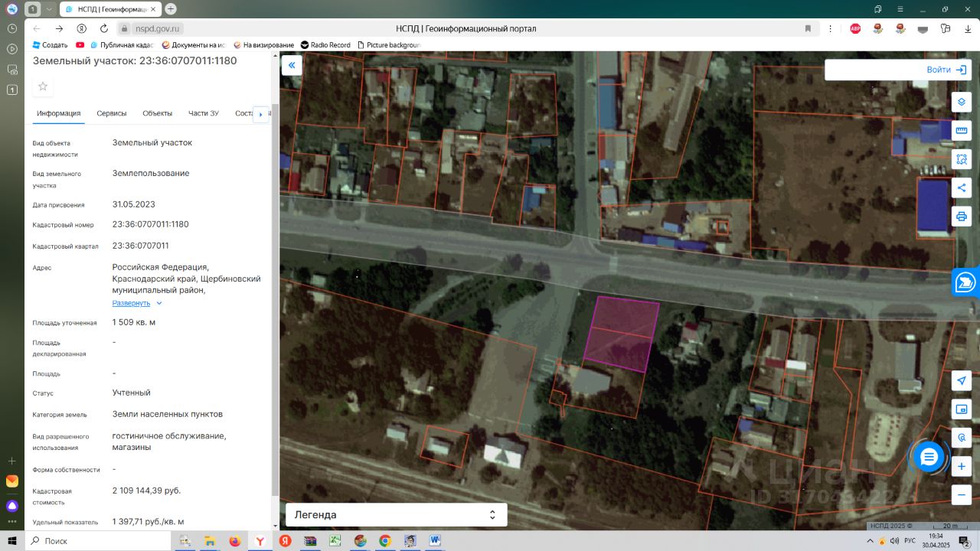Click the date 31.05.2023 value
Viewport: 980px width, 551px height.
pyautogui.click(x=134, y=204)
